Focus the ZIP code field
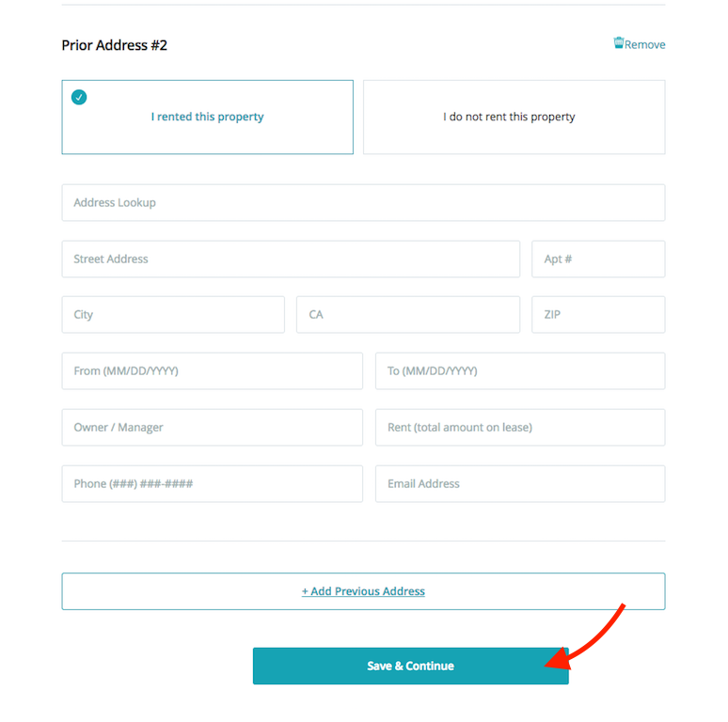The height and width of the screenshot is (722, 728). [x=598, y=315]
